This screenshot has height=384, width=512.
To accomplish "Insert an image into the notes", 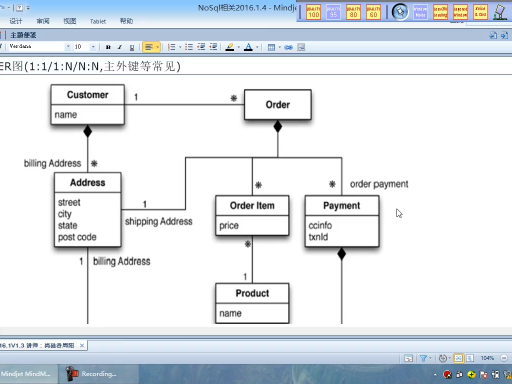I will coord(301,47).
